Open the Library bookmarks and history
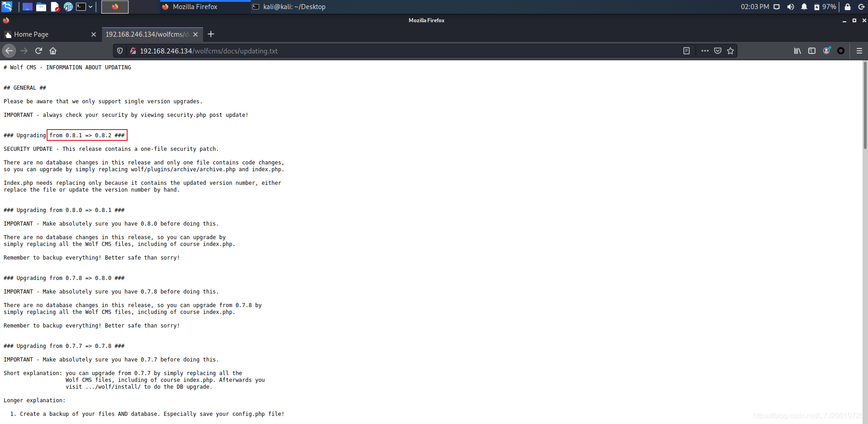The width and height of the screenshot is (868, 424). click(797, 51)
